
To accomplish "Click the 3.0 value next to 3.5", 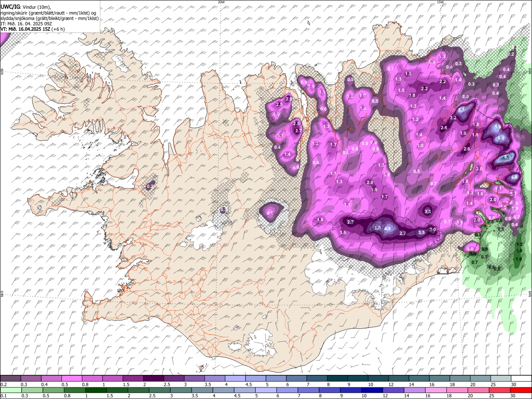I will click(x=433, y=229).
